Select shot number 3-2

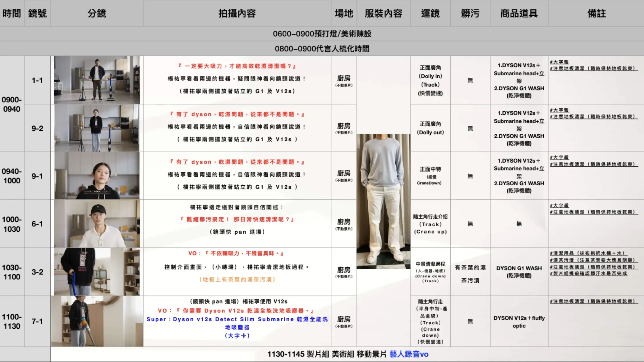coord(37,272)
